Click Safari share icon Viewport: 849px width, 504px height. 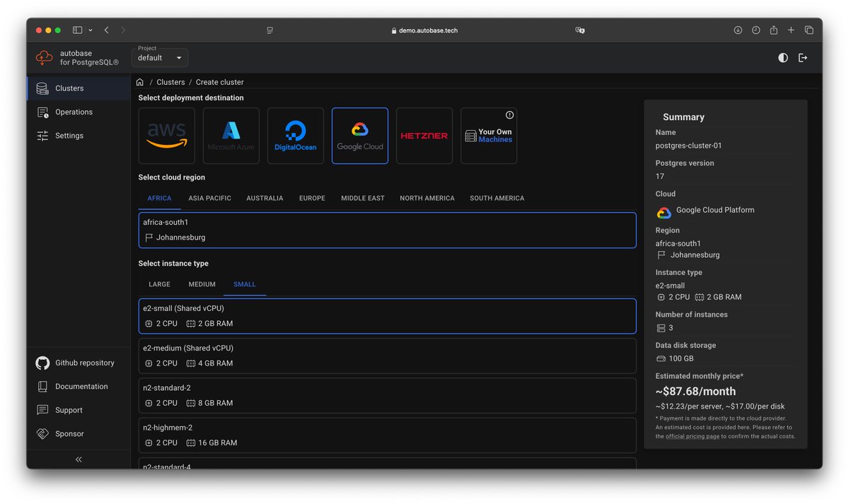[773, 30]
